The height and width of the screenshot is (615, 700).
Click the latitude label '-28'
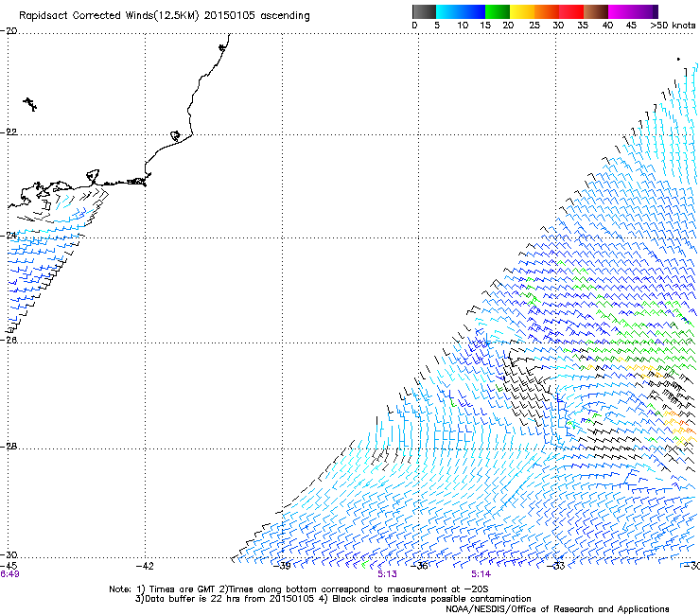9,446
